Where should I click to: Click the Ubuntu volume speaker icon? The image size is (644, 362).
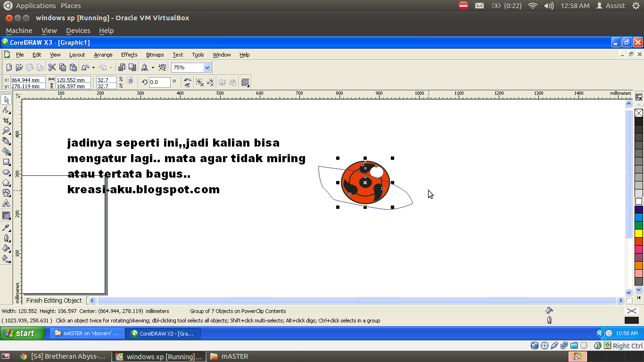(x=549, y=6)
